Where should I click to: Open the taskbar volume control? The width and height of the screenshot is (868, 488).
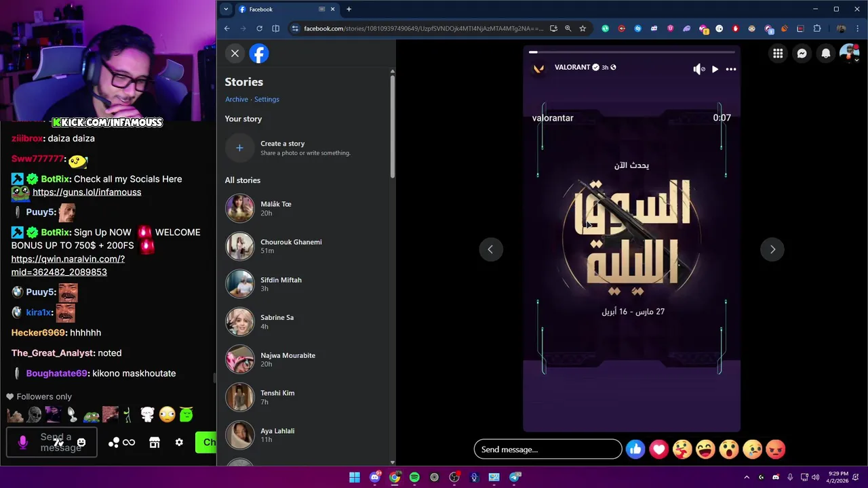coord(815,477)
